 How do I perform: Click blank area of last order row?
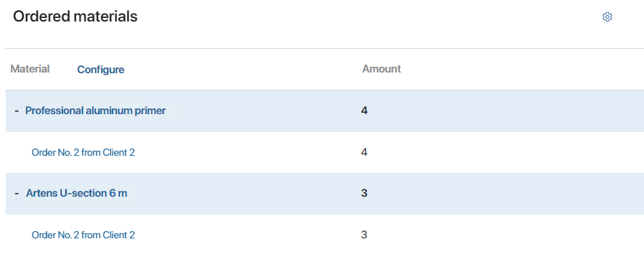505,235
